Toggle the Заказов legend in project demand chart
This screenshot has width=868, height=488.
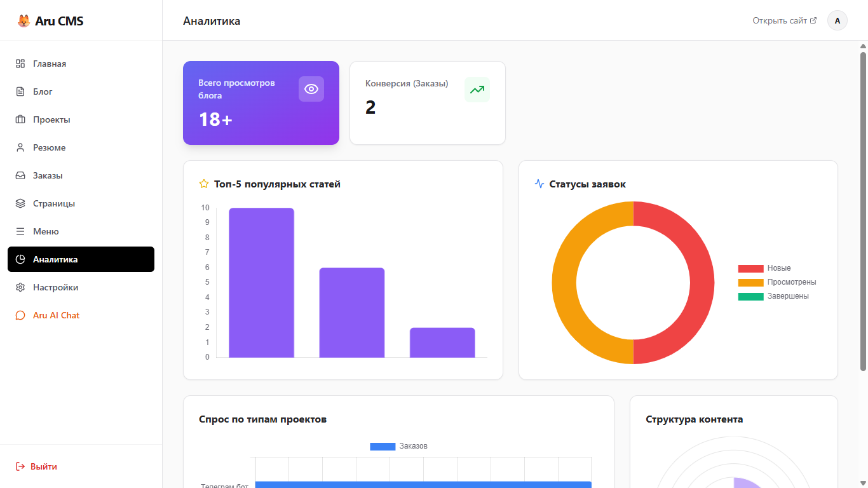tap(399, 446)
